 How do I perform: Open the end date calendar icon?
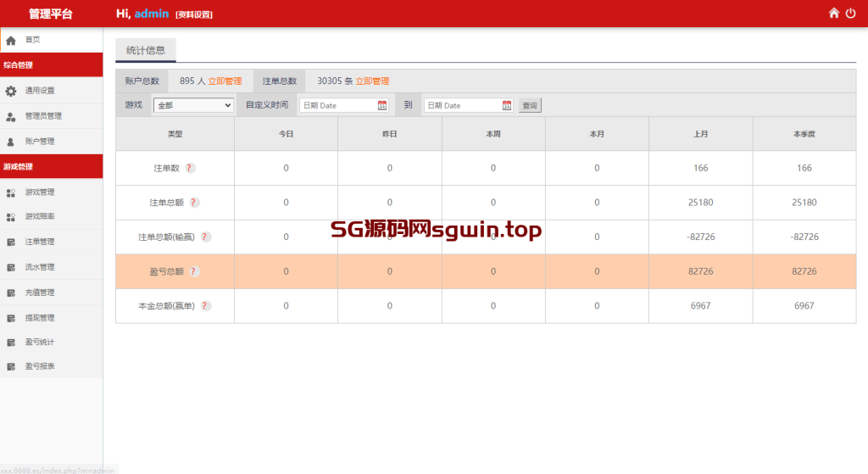tap(507, 105)
